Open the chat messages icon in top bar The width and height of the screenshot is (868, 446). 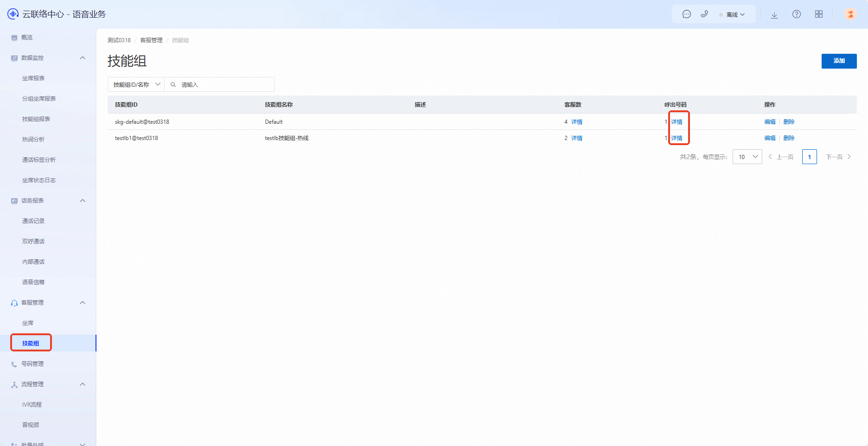(x=687, y=14)
